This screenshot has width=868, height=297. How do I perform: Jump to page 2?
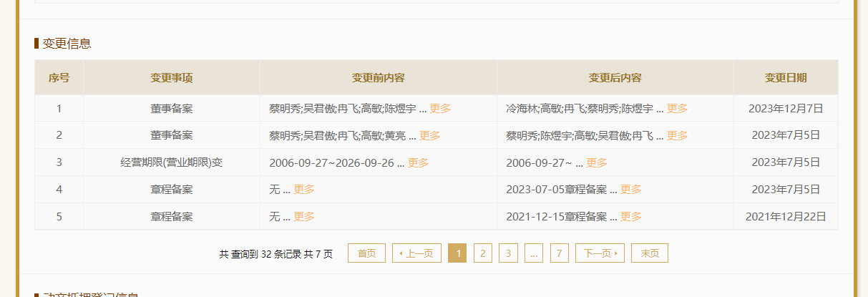(x=483, y=253)
